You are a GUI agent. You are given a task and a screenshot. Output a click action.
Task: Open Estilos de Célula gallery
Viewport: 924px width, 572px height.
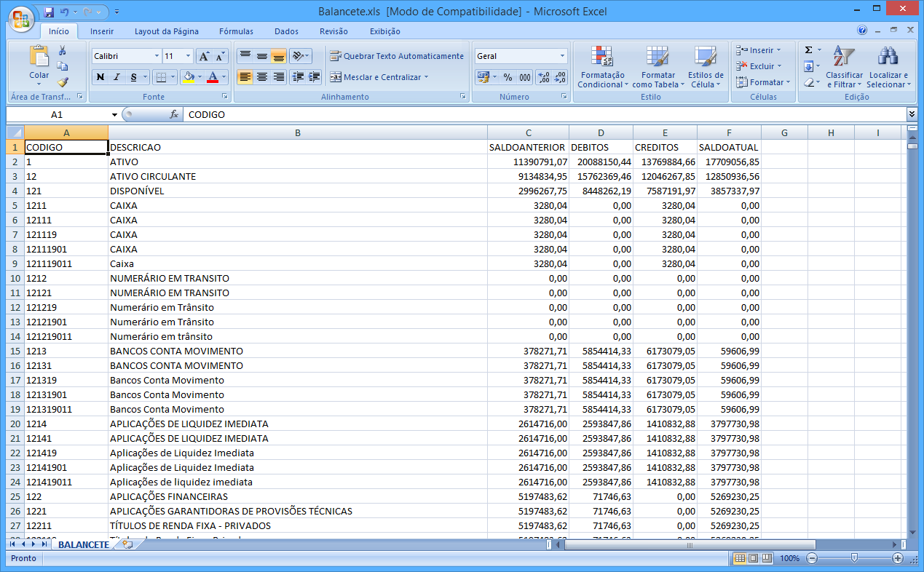[x=706, y=67]
